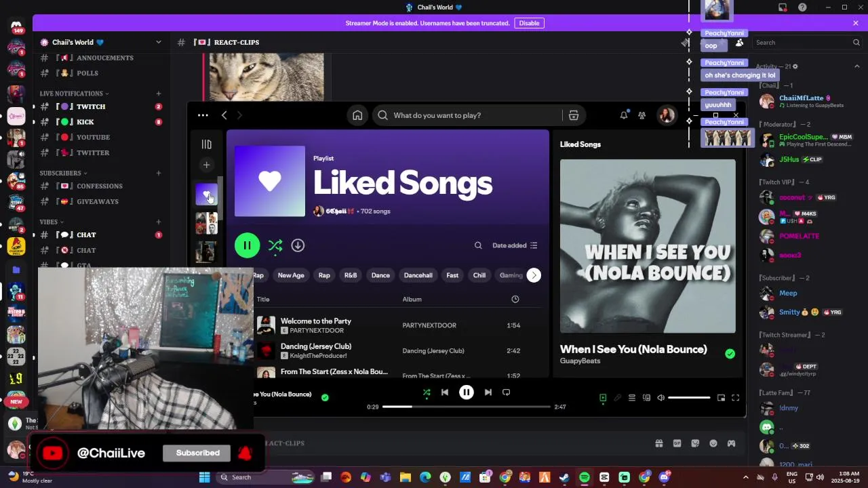Toggle smart shuffle beside playlist play button
868x488 pixels.
(275, 245)
